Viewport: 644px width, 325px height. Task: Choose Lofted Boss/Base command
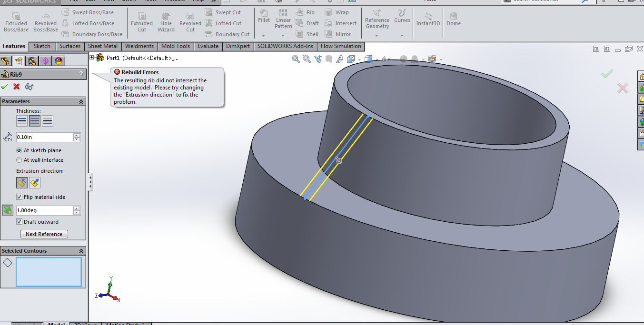tap(88, 23)
